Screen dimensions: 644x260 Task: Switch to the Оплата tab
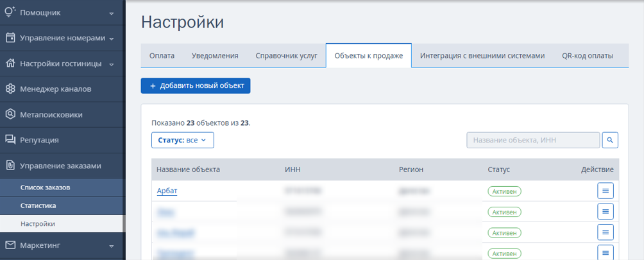click(x=162, y=55)
